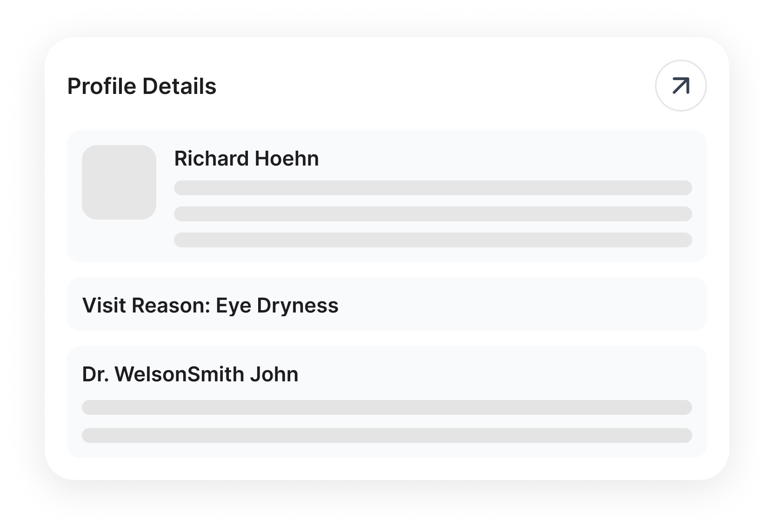Click the first name "Richard"

(x=211, y=159)
